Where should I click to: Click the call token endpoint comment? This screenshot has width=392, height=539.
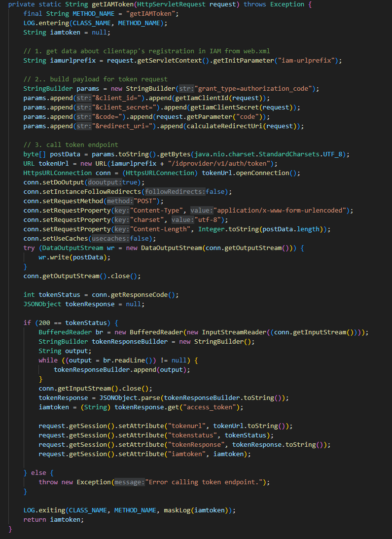tap(71, 144)
